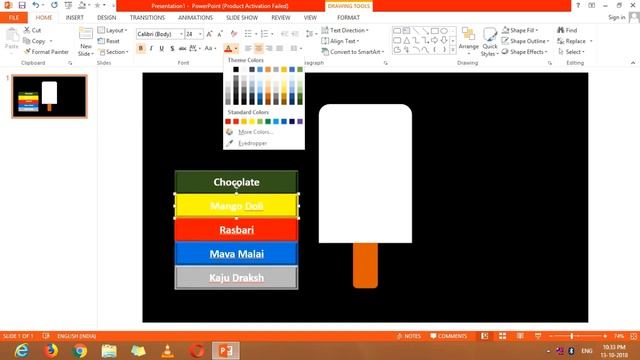Fit slide to current window icon
The image size is (640, 360).
coord(633,336)
